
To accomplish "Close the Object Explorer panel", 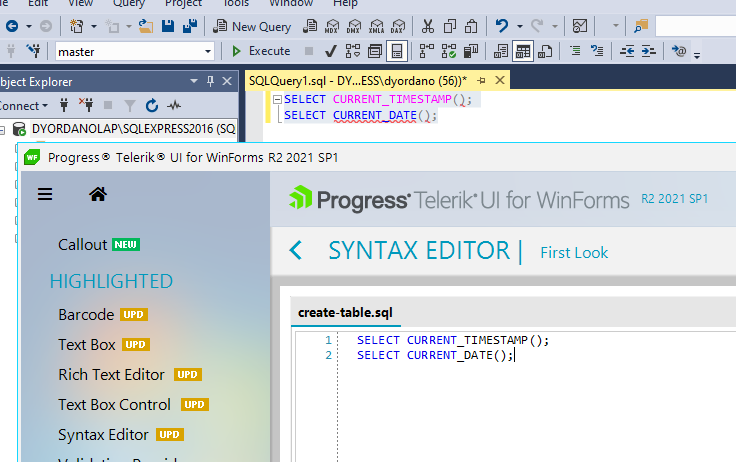I will click(x=227, y=81).
